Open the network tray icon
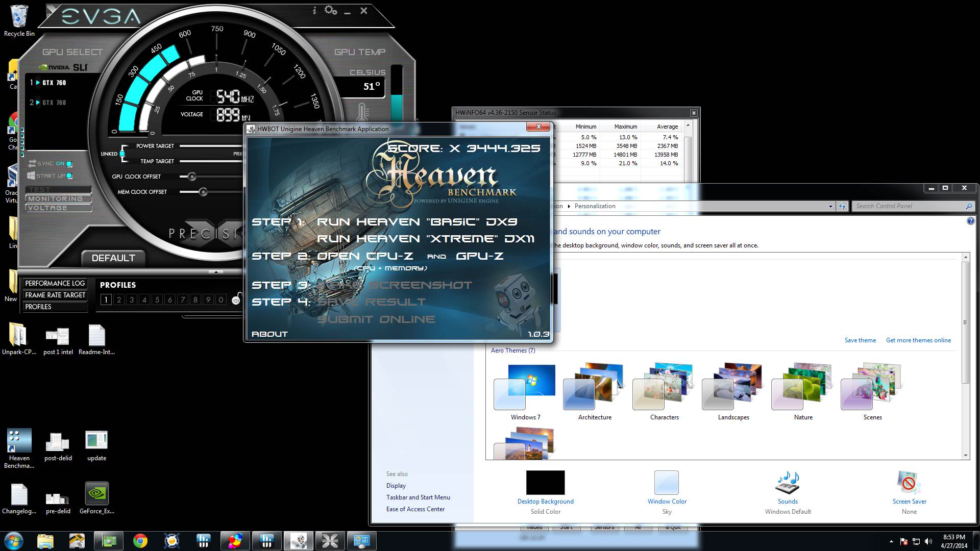Viewport: 980px width, 551px height. (x=916, y=541)
